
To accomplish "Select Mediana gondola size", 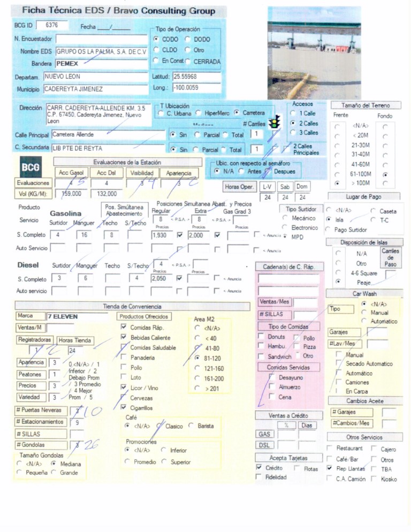I will (54, 463).
